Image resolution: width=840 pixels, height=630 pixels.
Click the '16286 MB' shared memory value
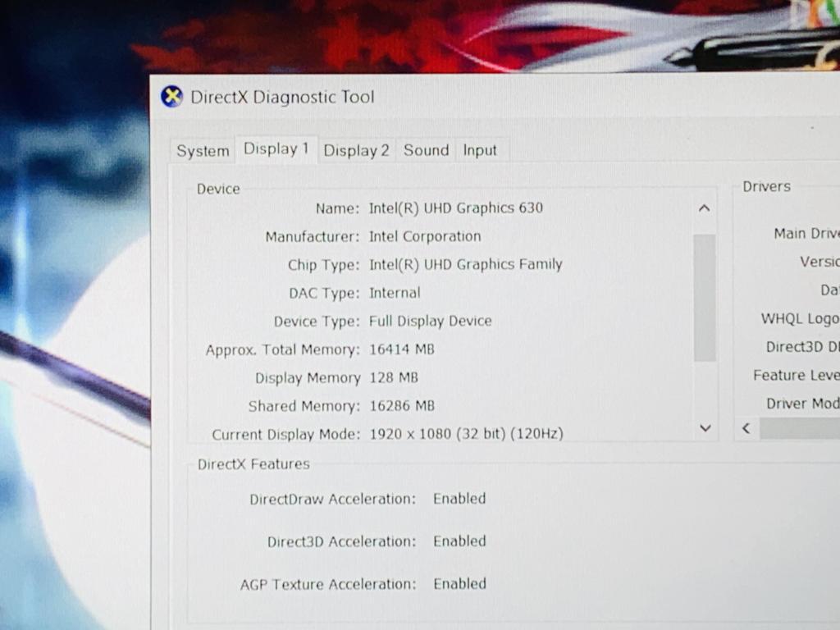[x=402, y=406]
